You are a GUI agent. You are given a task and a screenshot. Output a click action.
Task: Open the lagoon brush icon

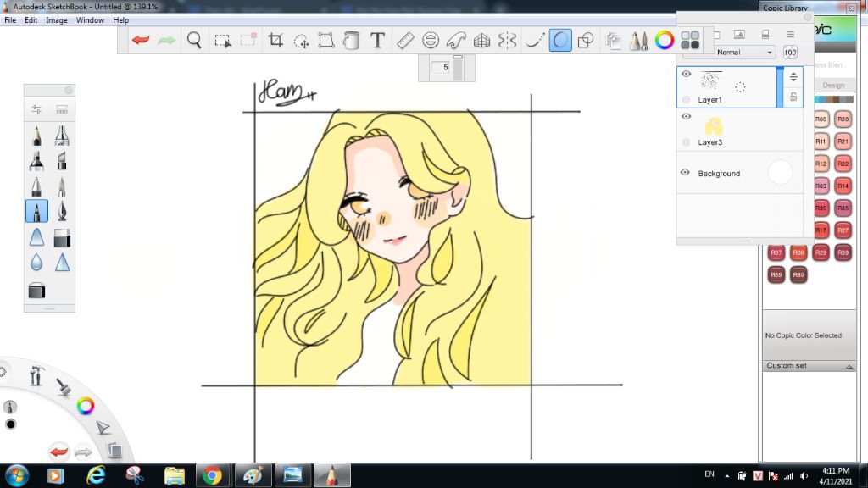64,386
